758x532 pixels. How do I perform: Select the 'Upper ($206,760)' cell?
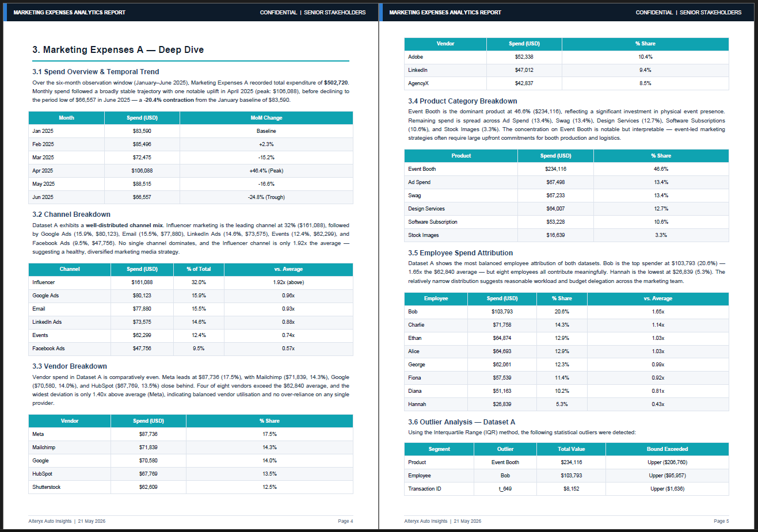[x=667, y=462]
